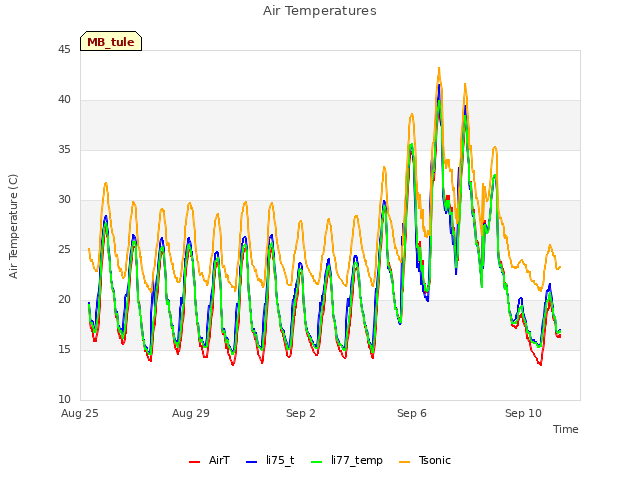The width and height of the screenshot is (640, 480).
Task: Toggle the li77_temp legend entry
Action: click(x=347, y=460)
